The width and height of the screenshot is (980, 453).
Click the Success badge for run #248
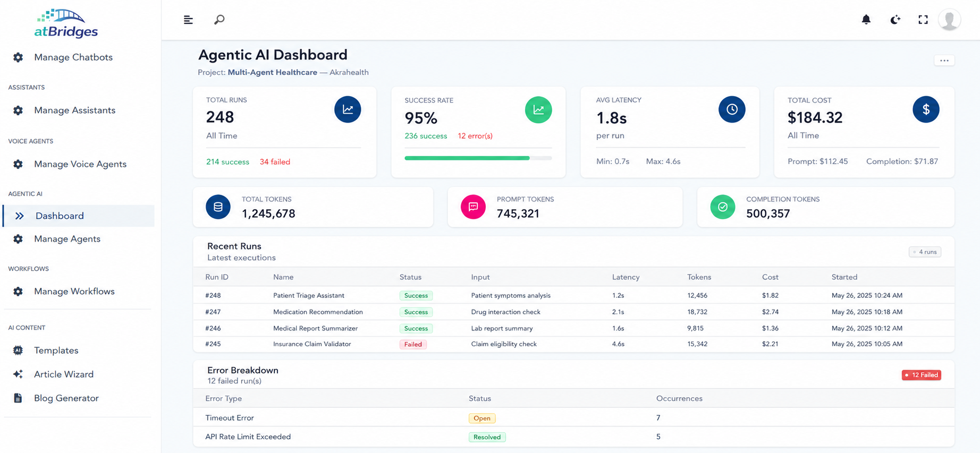pyautogui.click(x=416, y=295)
